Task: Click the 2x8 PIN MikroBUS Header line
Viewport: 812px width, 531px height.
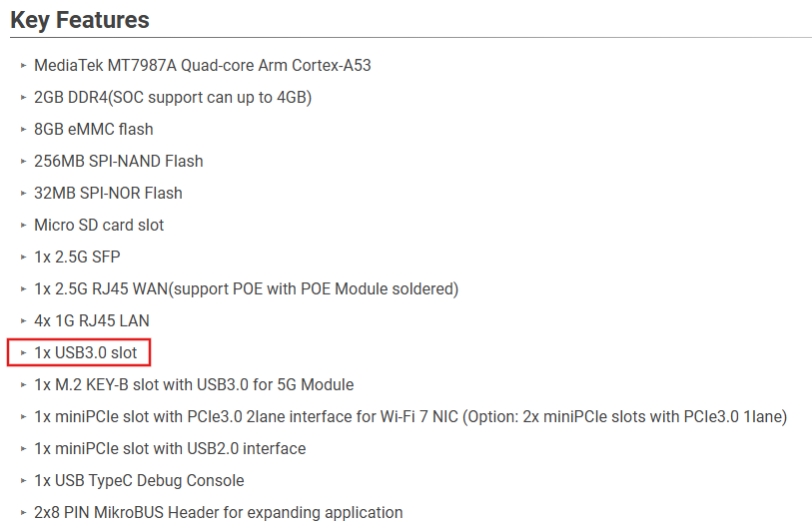Action: 218,512
